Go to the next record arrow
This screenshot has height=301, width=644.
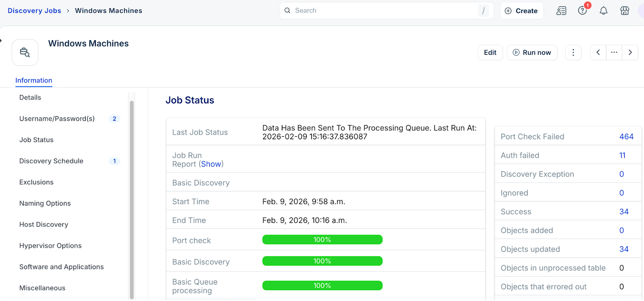(x=630, y=52)
